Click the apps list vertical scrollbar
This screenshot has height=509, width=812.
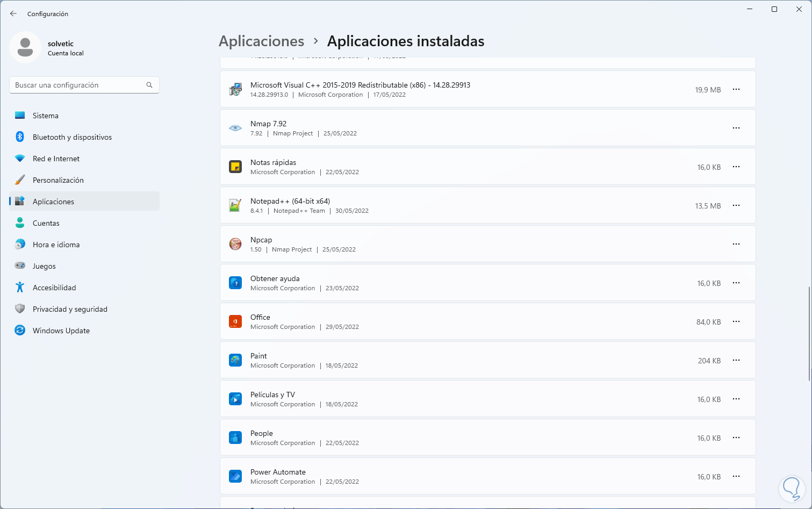pos(809,333)
